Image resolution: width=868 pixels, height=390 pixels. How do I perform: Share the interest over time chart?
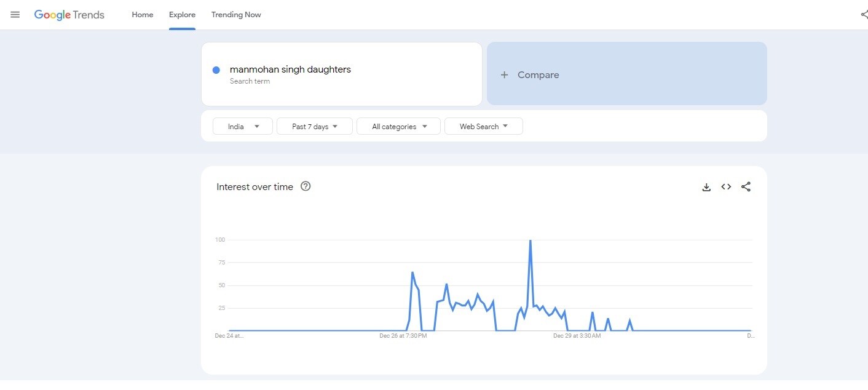click(746, 187)
